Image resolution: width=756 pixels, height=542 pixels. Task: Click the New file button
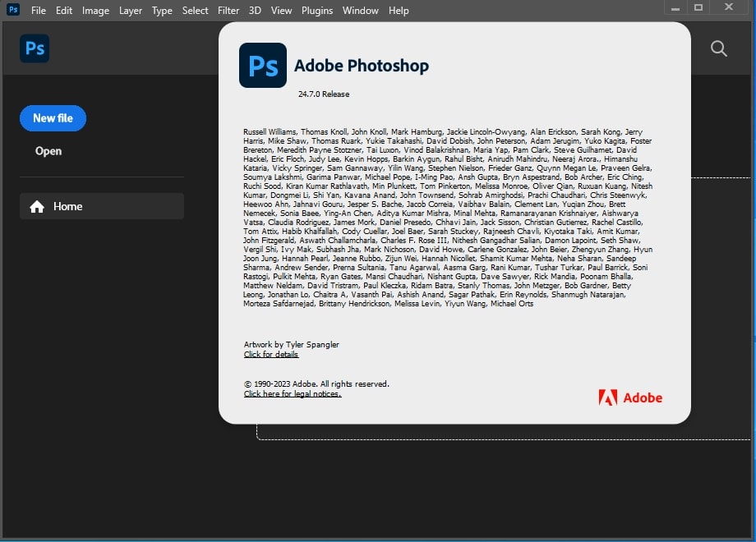tap(53, 118)
